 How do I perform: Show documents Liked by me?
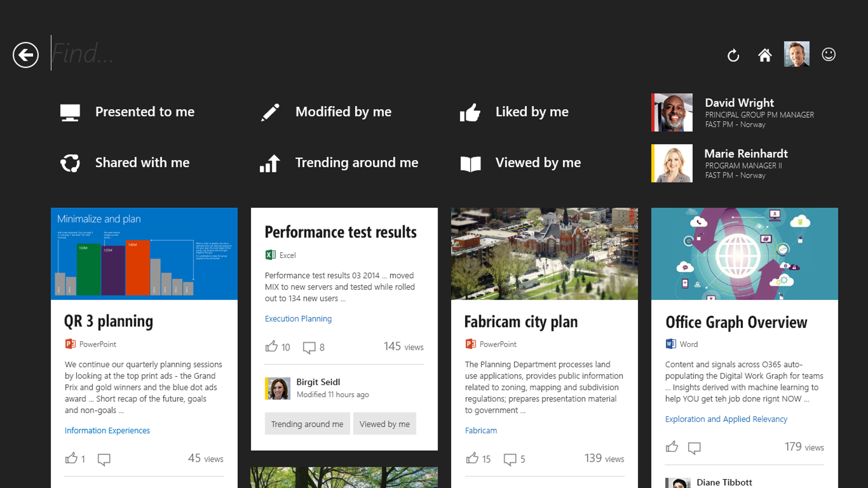[514, 112]
